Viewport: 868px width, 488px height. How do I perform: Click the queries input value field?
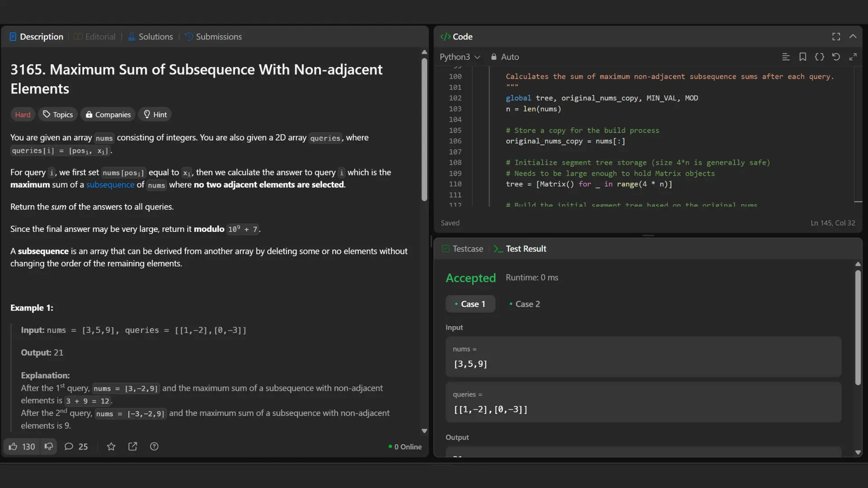pos(643,402)
